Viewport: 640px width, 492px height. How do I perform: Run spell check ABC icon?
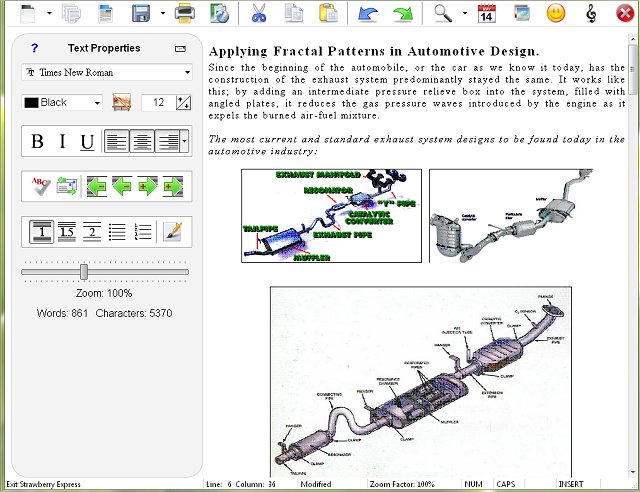coord(41,186)
